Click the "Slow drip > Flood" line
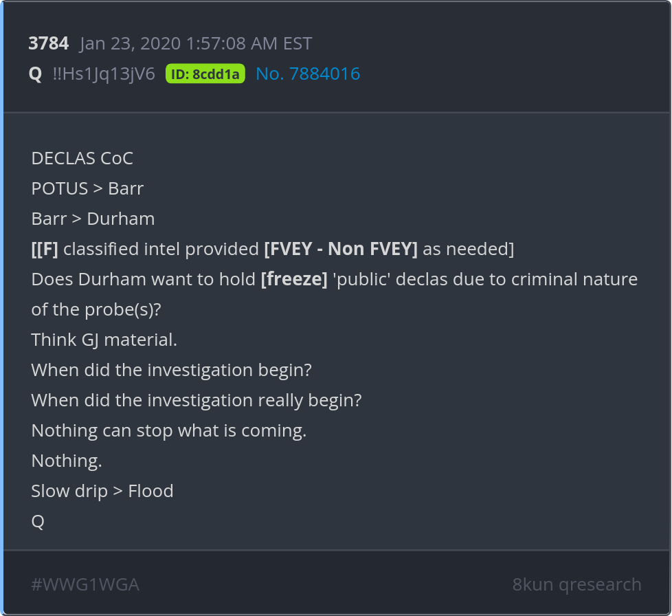The height and width of the screenshot is (616, 672). (x=102, y=491)
